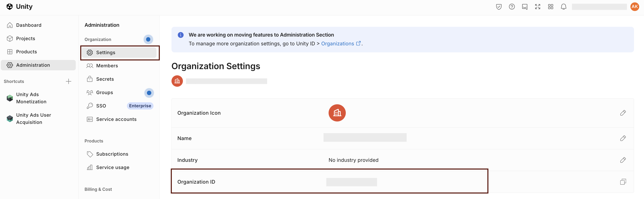
Task: Click the shield icon in top bar
Action: pos(498,7)
